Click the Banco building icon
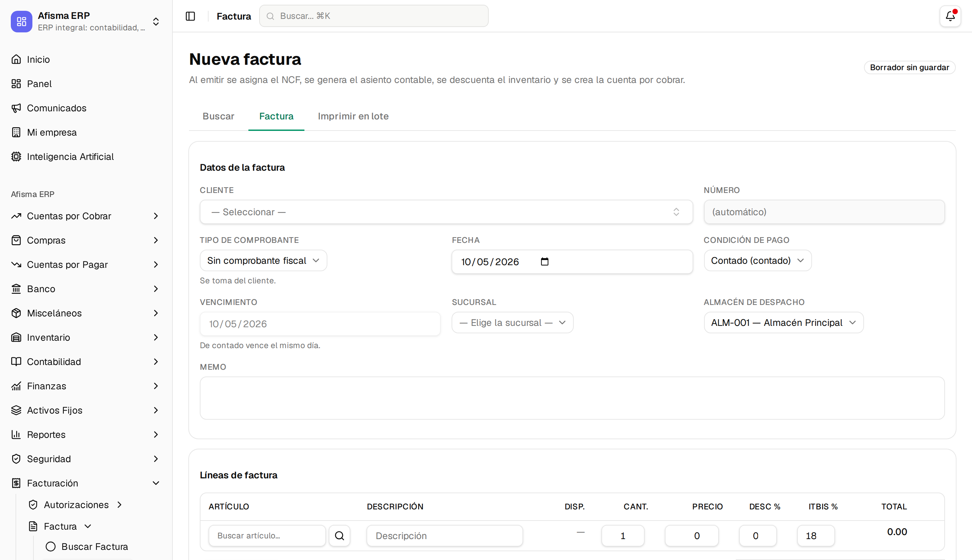The width and height of the screenshot is (972, 560). point(16,289)
